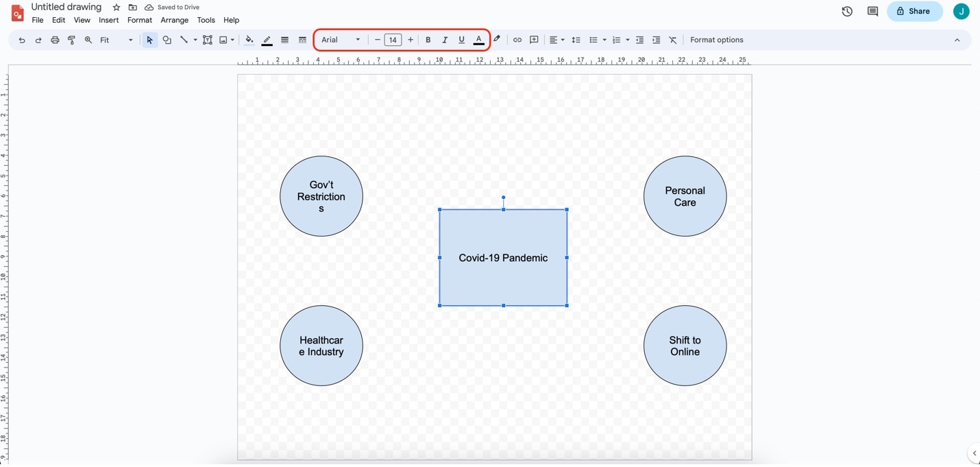Open the View menu
The height and width of the screenshot is (467, 980).
coord(82,21)
